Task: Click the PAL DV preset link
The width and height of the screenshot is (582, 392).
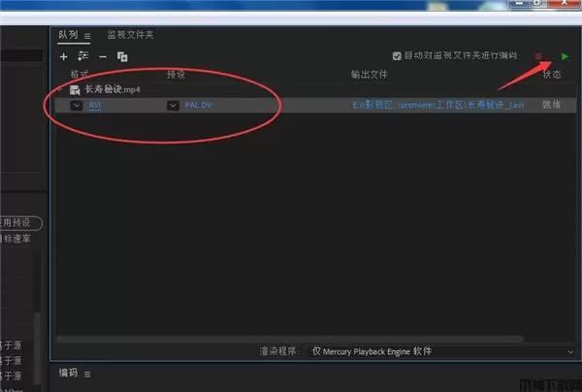Action: [199, 106]
